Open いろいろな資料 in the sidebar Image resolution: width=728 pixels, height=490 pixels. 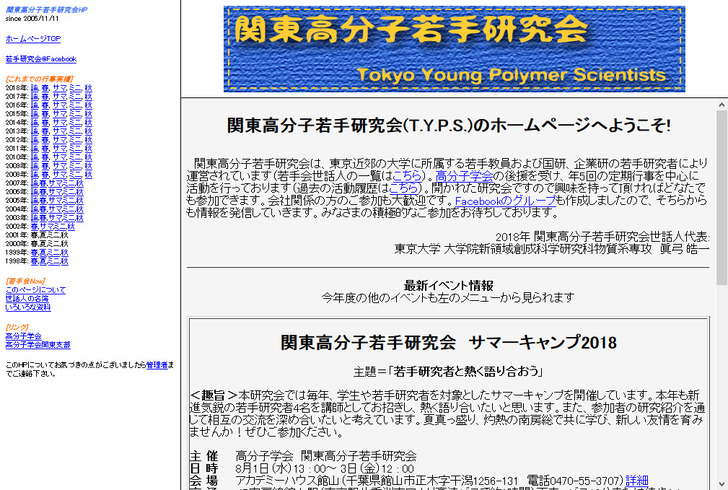[29, 307]
